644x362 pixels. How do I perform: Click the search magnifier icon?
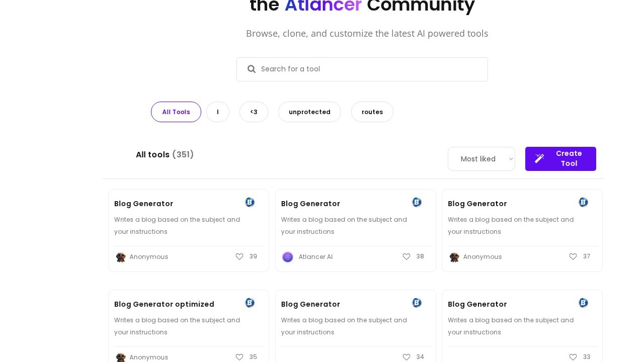(252, 69)
